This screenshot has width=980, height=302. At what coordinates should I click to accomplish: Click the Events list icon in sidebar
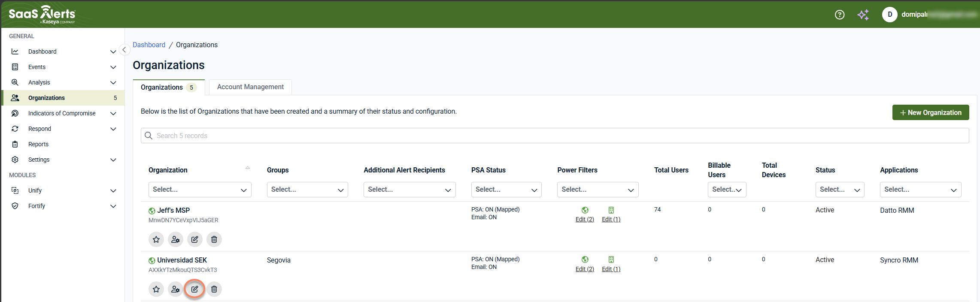coord(15,67)
